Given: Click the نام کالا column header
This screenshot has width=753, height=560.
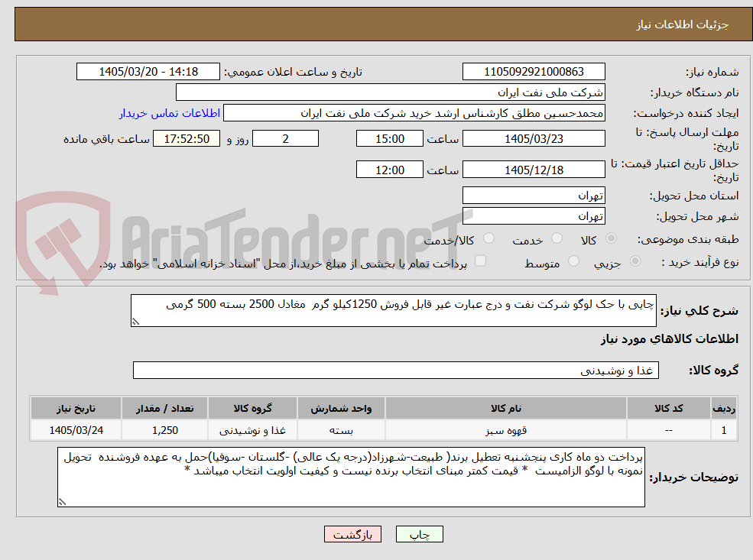Looking at the screenshot, I should click(505, 409).
